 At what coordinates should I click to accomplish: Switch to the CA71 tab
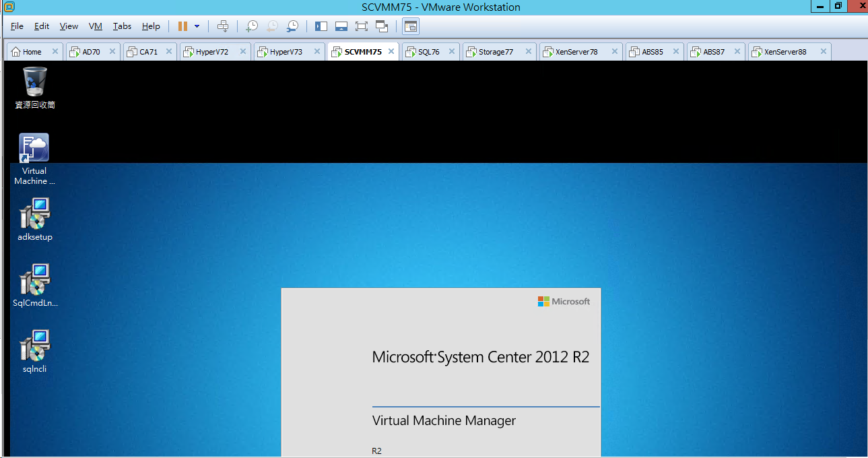point(149,52)
